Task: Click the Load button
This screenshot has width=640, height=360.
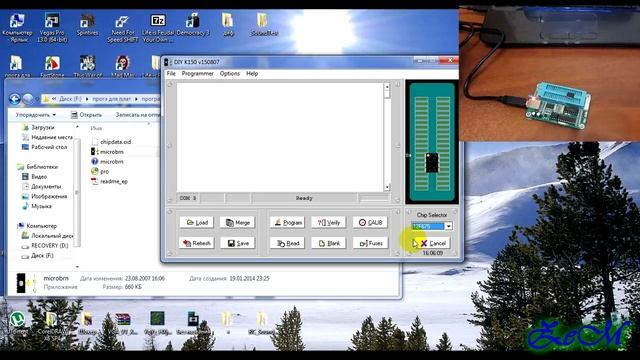Action: coord(197,222)
